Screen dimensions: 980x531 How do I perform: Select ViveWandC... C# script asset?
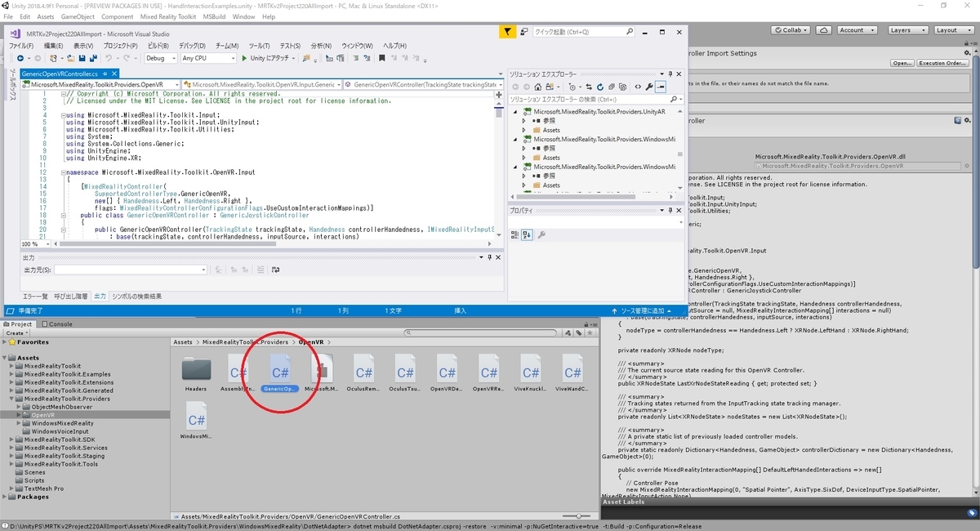click(x=572, y=374)
